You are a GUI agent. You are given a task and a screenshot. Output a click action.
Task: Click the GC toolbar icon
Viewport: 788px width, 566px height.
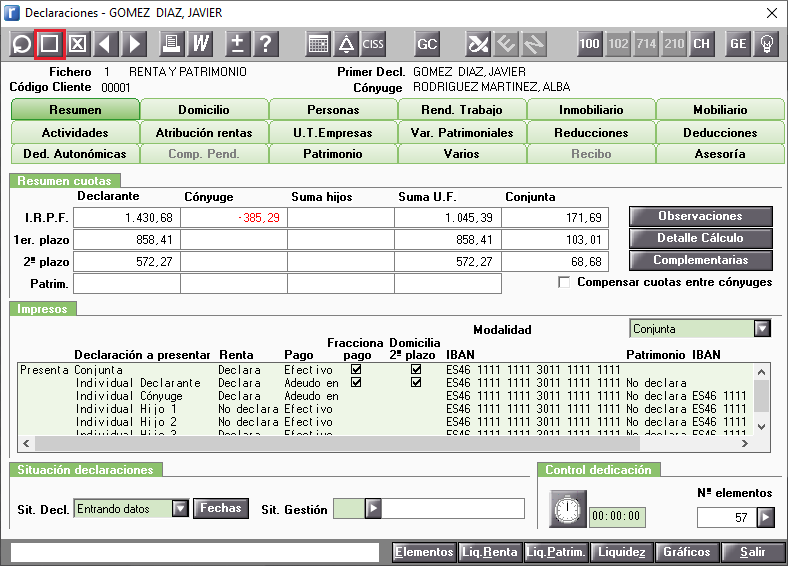[x=427, y=44]
